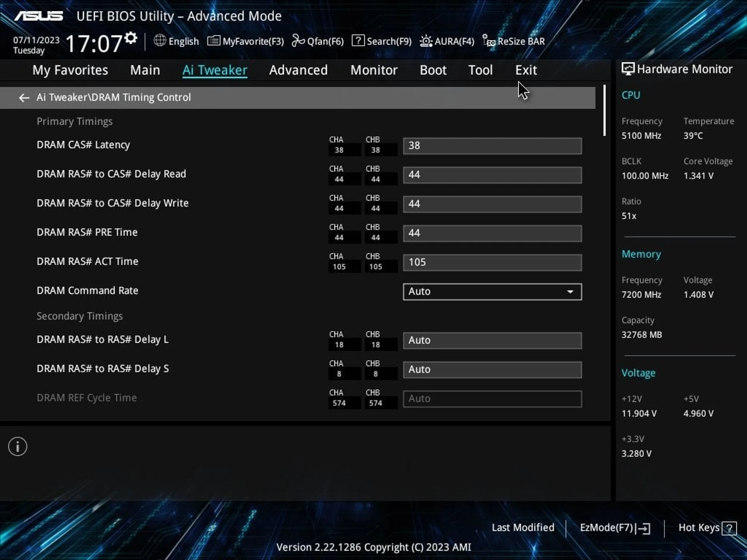Switch to the Tool tab

480,70
